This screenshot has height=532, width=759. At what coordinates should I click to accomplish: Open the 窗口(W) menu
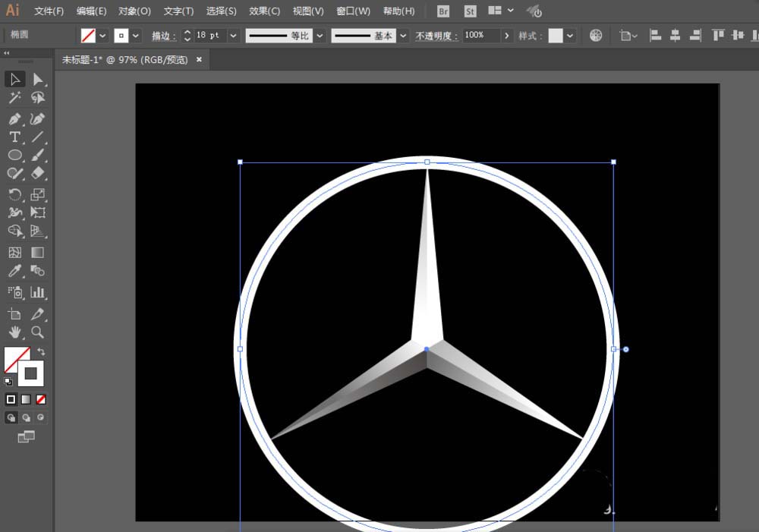pyautogui.click(x=353, y=11)
